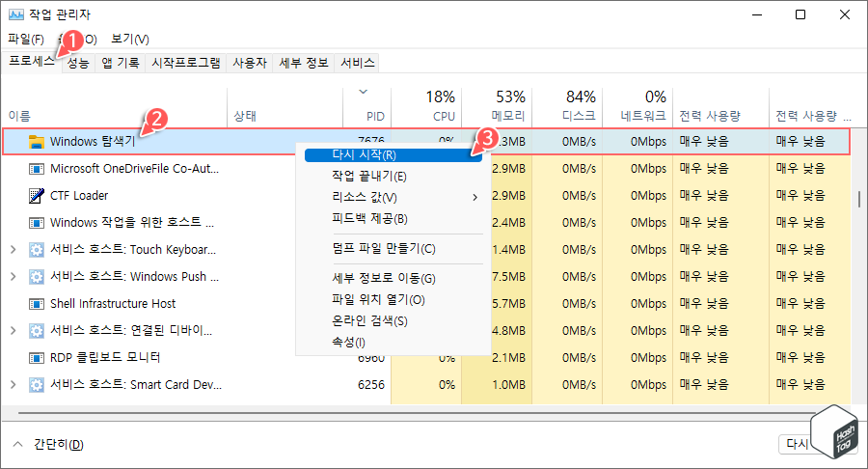
Task: Click the 간단히(D) fewer details link
Action: pos(58,445)
